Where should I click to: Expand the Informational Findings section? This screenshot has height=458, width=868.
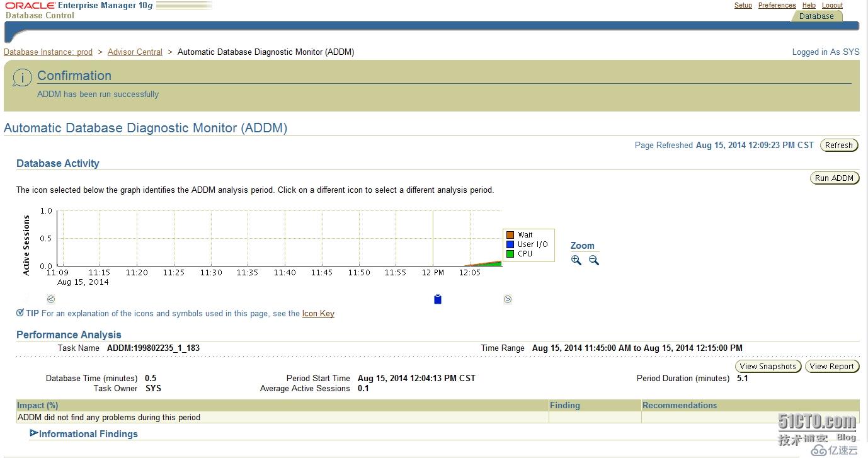33,433
